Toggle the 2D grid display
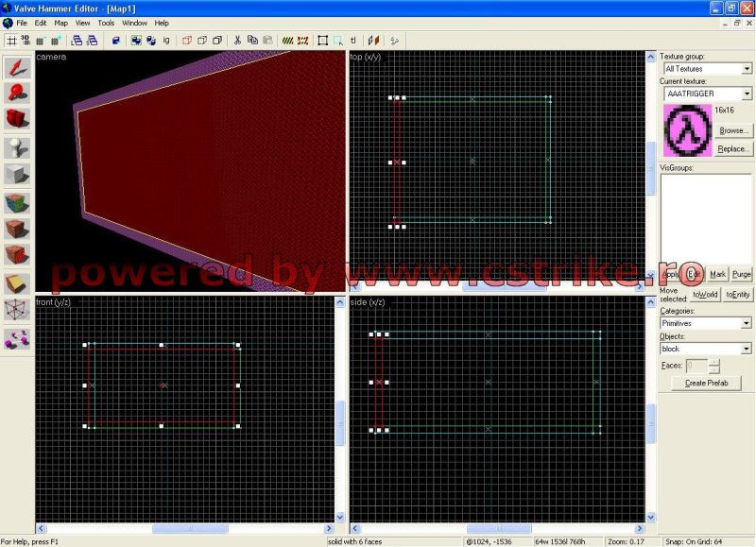This screenshot has height=547, width=756. (11, 41)
